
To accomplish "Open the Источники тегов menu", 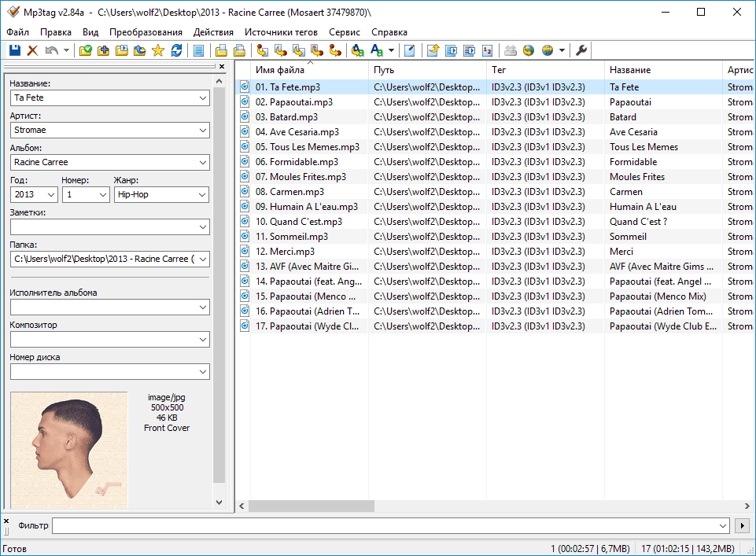I will 281,31.
